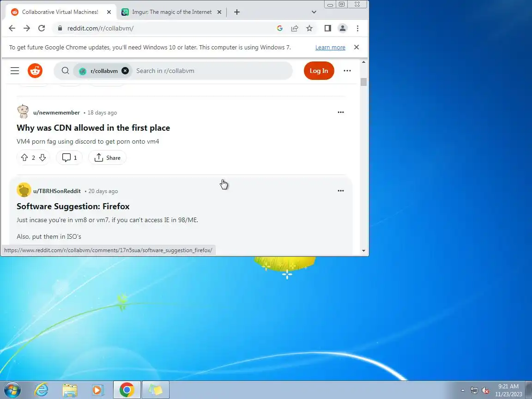Open Reddit's hamburger menu
Viewport: 532px width, 399px height.
[15, 71]
